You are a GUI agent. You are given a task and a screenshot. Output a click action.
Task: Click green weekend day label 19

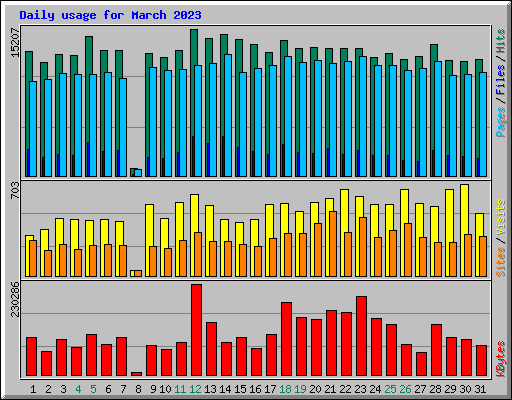coord(301,389)
